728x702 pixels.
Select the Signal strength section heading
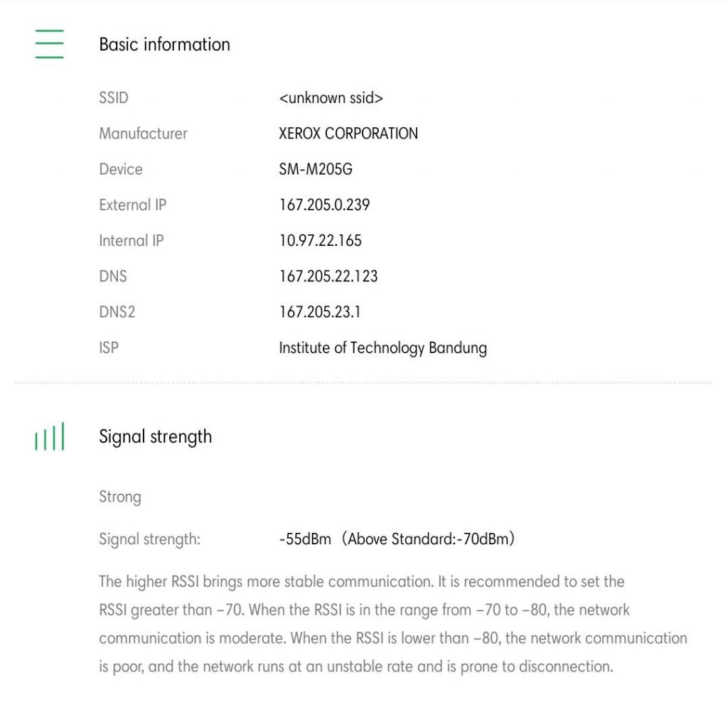click(x=155, y=436)
